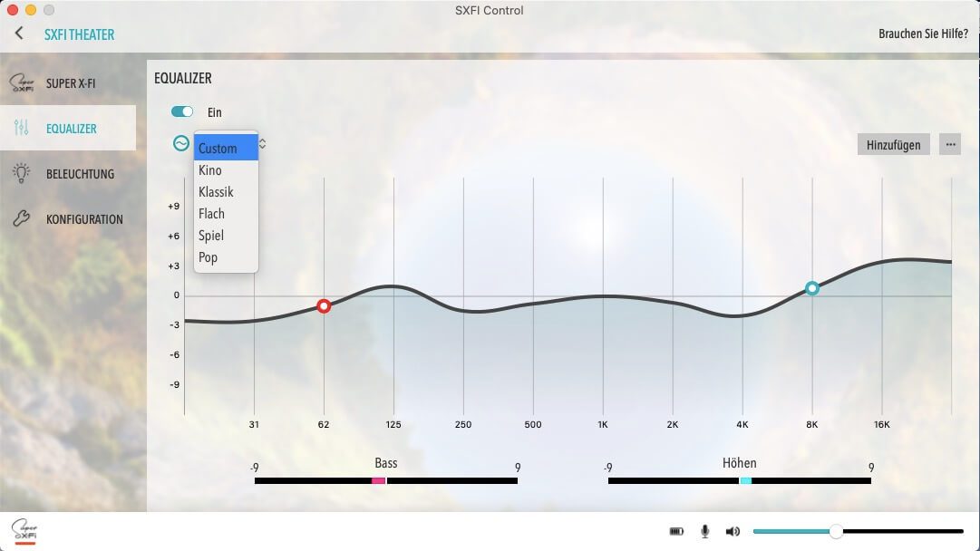
Task: Click the Brauchen Sie Hilfe? link
Action: click(923, 34)
